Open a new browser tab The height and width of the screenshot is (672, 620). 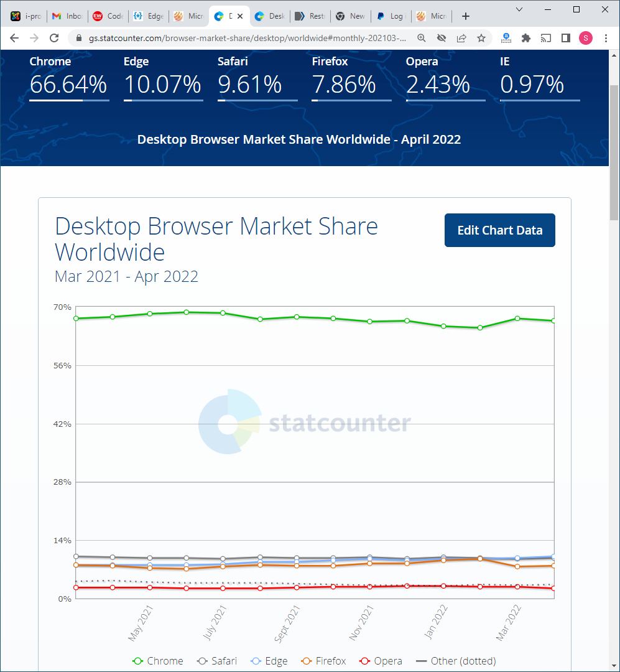[466, 16]
